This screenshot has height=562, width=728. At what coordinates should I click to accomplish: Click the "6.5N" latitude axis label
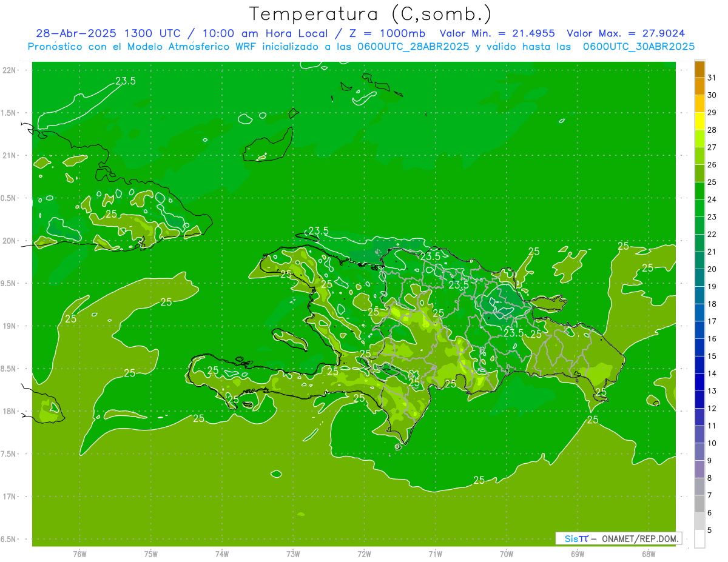point(9,539)
